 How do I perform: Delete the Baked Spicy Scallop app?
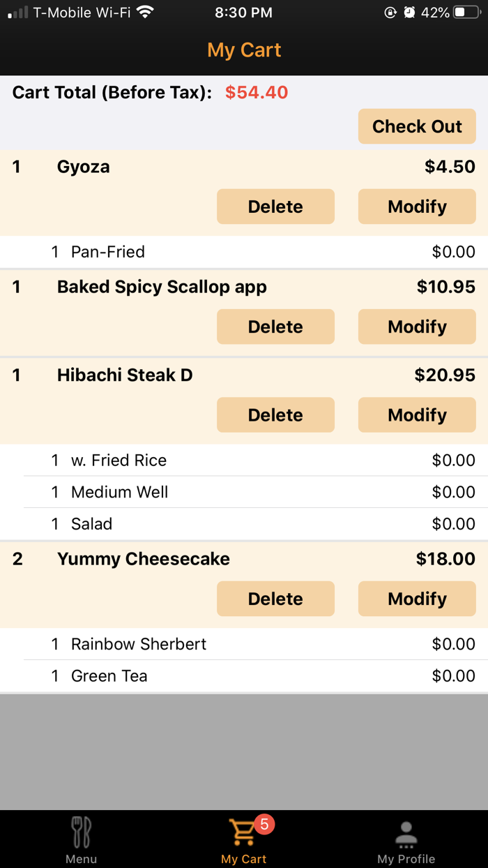point(275,327)
